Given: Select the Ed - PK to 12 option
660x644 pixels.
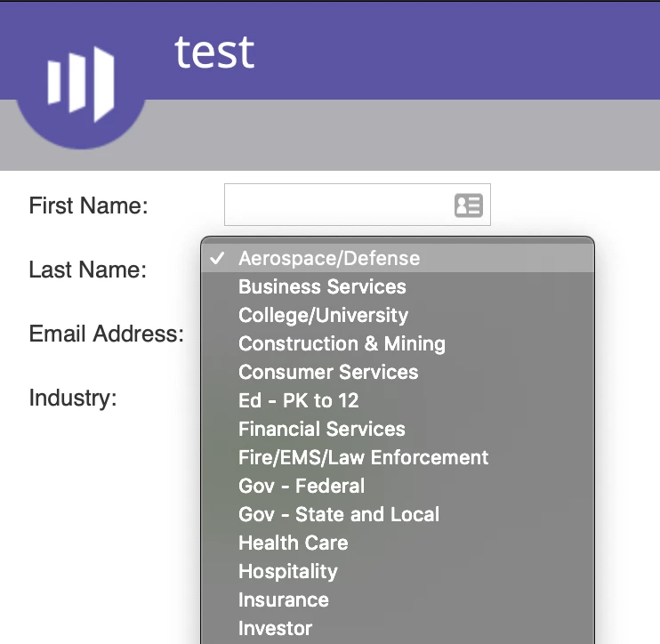Looking at the screenshot, I should coord(299,401).
